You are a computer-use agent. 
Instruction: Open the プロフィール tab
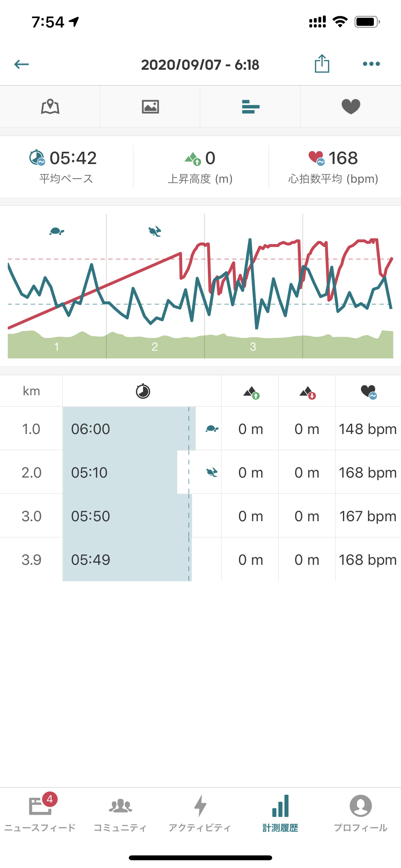click(x=361, y=813)
